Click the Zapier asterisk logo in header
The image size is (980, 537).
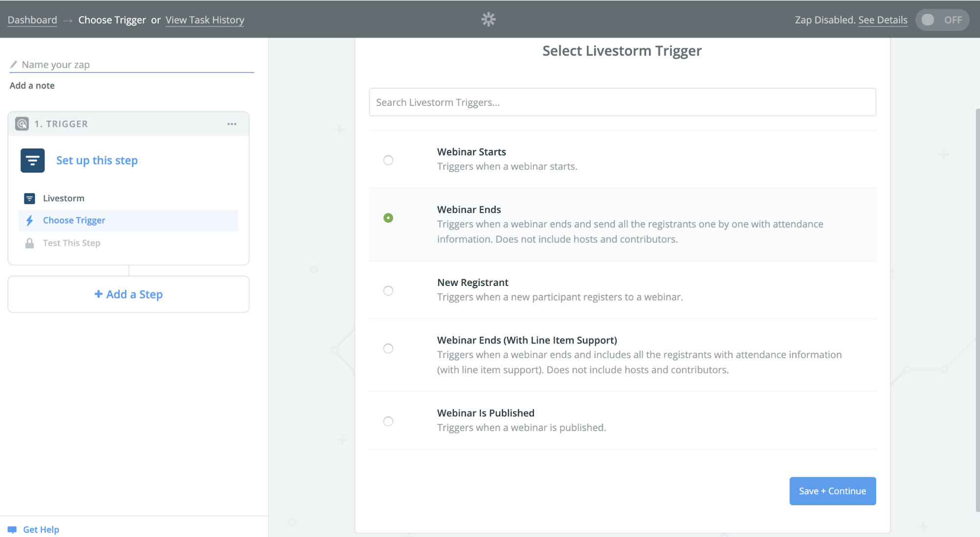(488, 19)
